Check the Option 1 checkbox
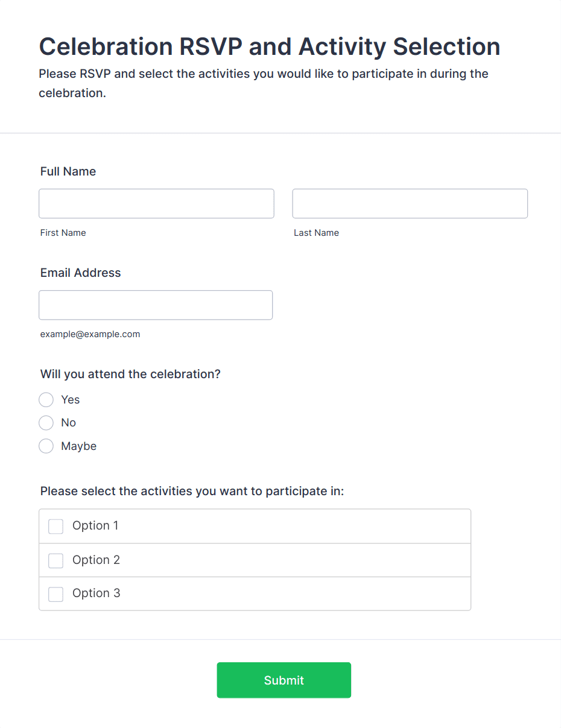561x728 pixels. click(x=56, y=527)
